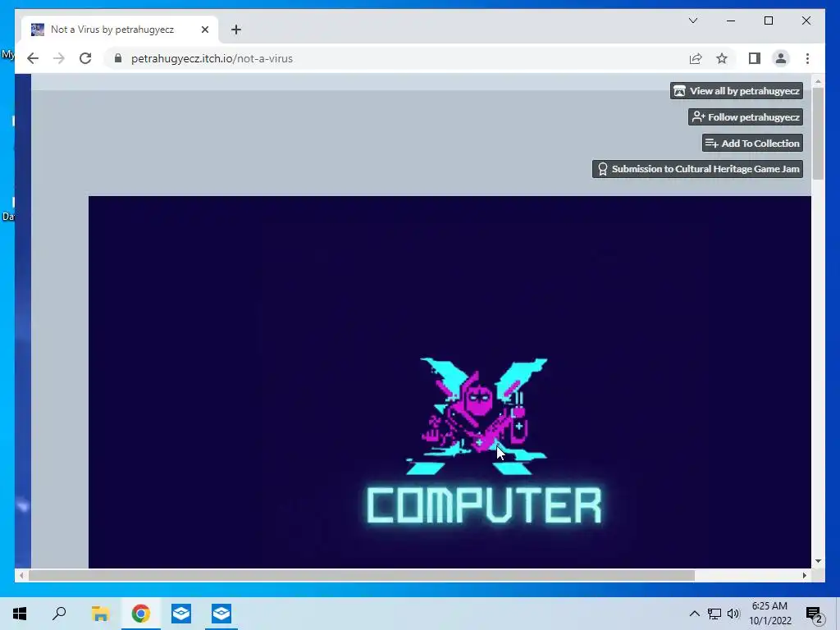Open File Explorer from taskbar
840x630 pixels.
pos(100,614)
